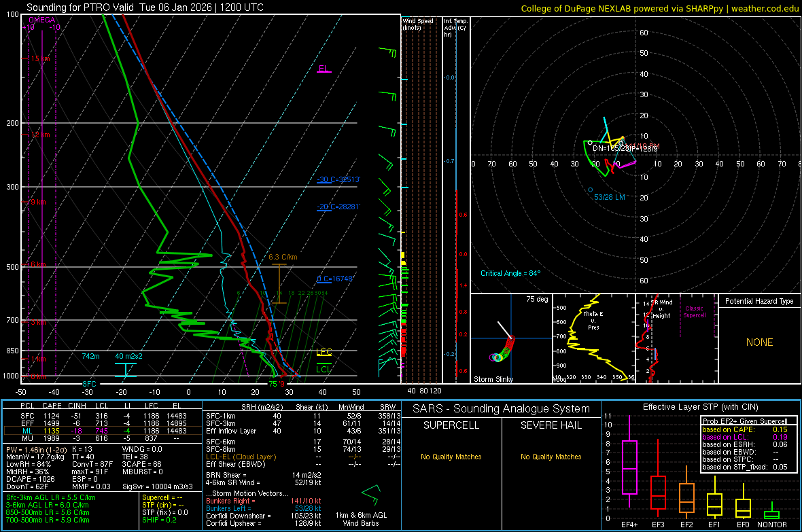Select the Corfidi Downshear row
The width and height of the screenshot is (802, 532).
[264, 516]
